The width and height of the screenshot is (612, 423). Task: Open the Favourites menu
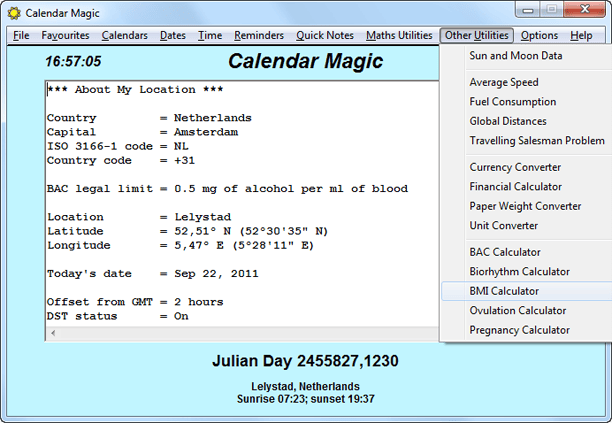(x=65, y=36)
